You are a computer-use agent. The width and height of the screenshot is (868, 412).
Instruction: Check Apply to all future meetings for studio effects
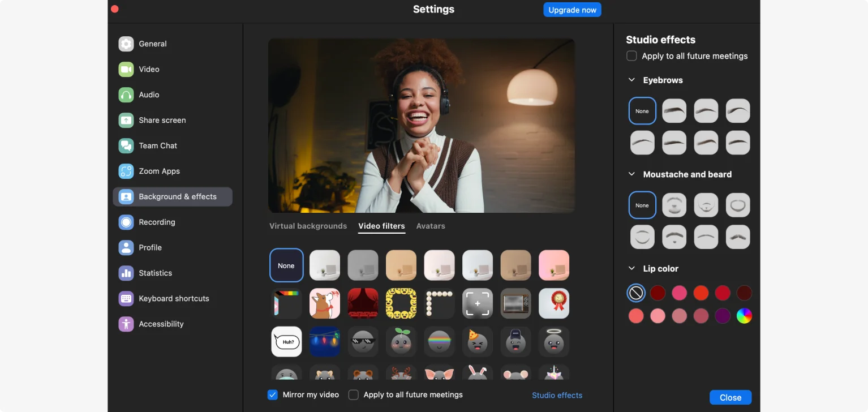tap(631, 55)
